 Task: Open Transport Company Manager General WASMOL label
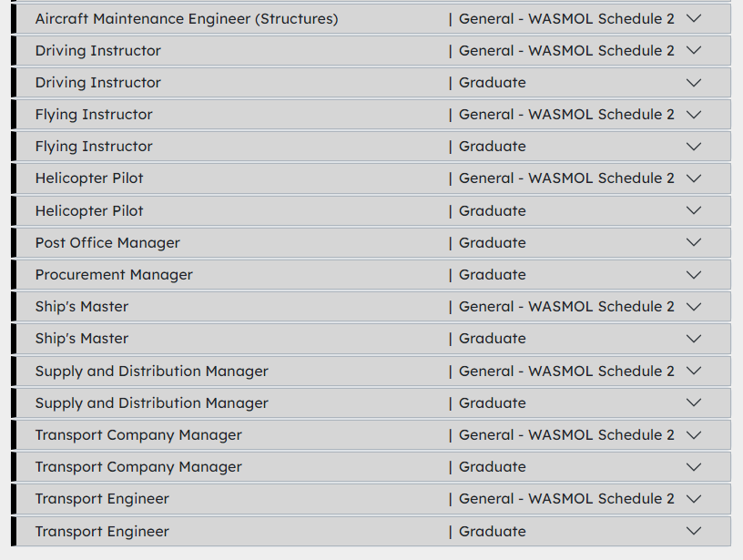tap(566, 435)
